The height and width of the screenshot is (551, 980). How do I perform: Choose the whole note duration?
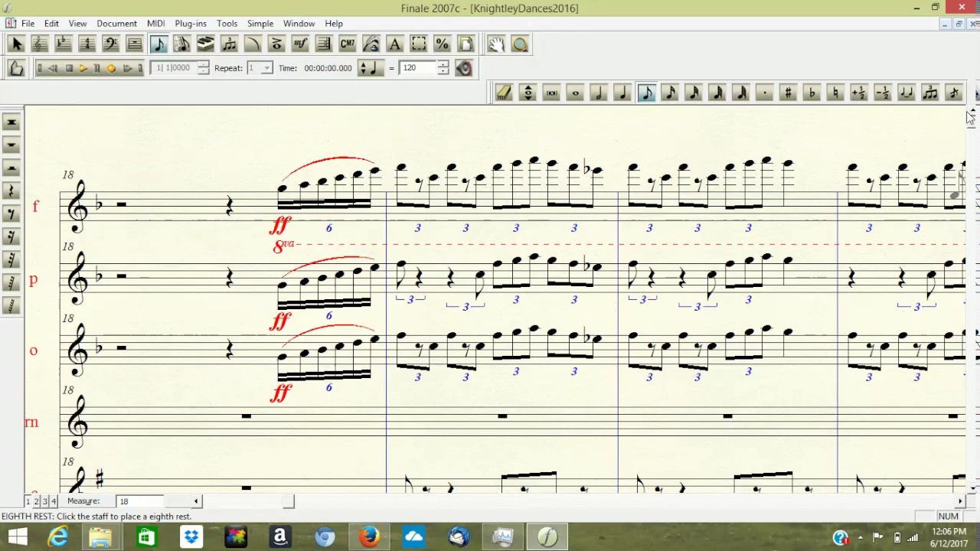tap(575, 93)
